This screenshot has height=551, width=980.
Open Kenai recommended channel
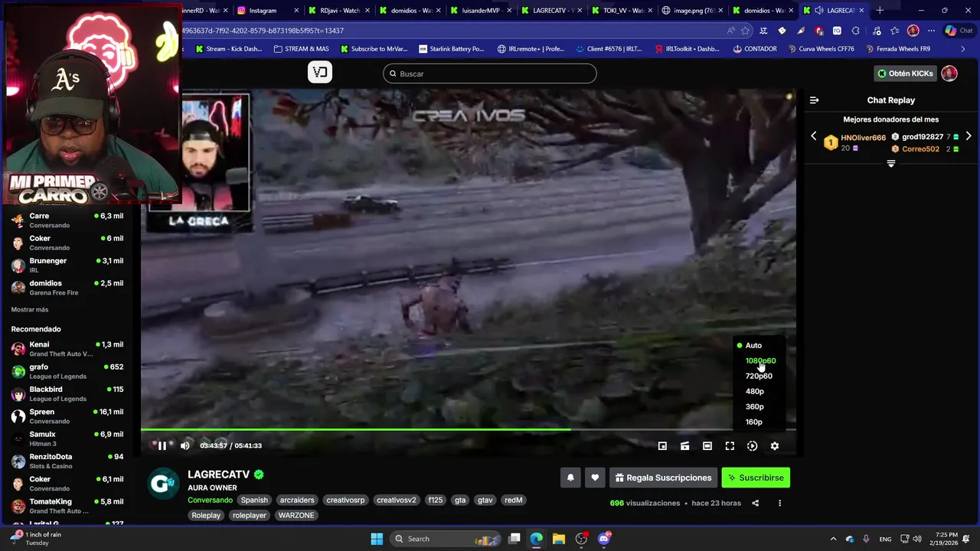pos(67,349)
